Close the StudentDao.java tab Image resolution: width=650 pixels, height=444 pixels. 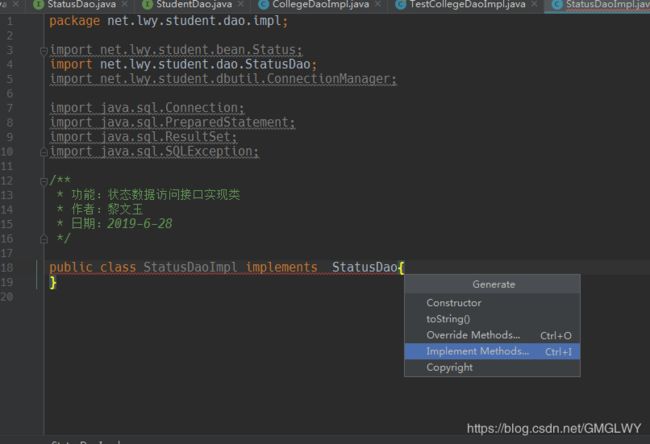[240, 4]
